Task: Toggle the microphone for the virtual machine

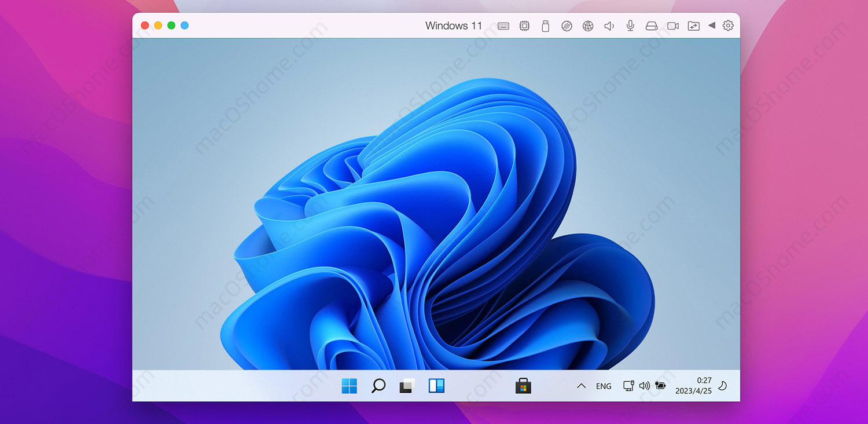Action: coord(630,25)
